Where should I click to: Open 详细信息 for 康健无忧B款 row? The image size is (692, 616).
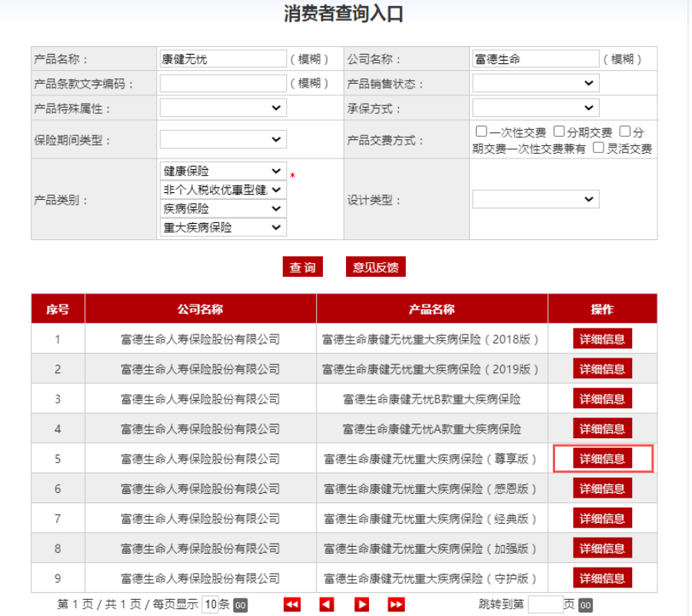click(x=602, y=398)
